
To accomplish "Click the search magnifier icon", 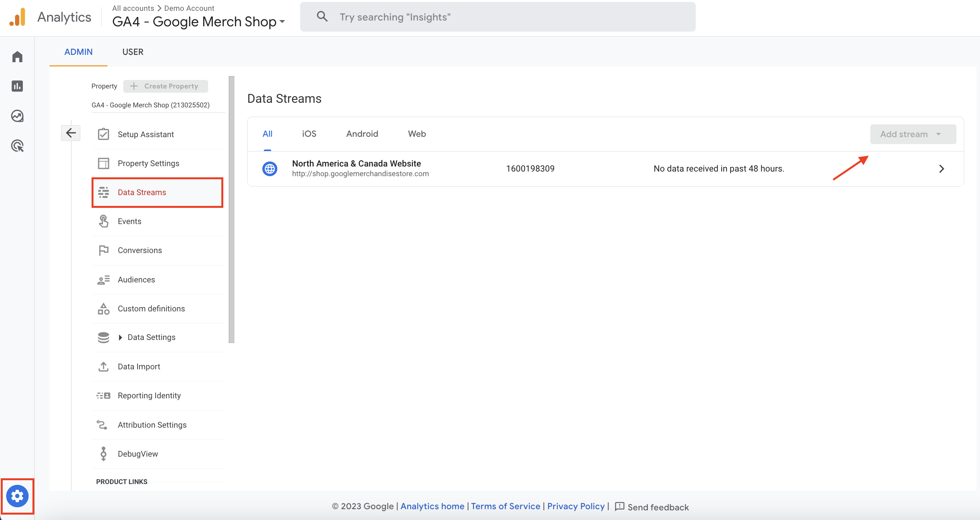I will (x=322, y=17).
